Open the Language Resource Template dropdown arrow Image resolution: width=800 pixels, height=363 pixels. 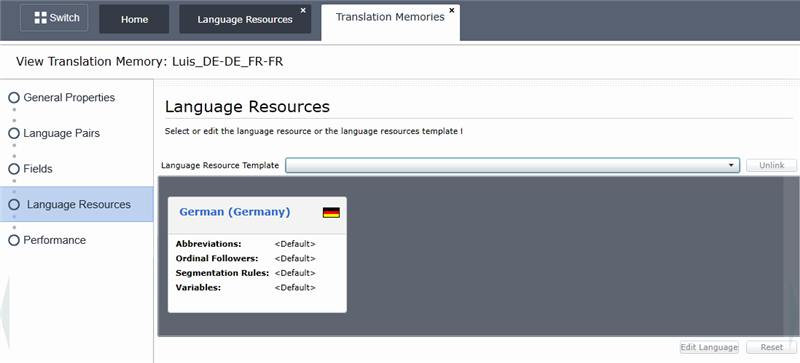(x=731, y=165)
